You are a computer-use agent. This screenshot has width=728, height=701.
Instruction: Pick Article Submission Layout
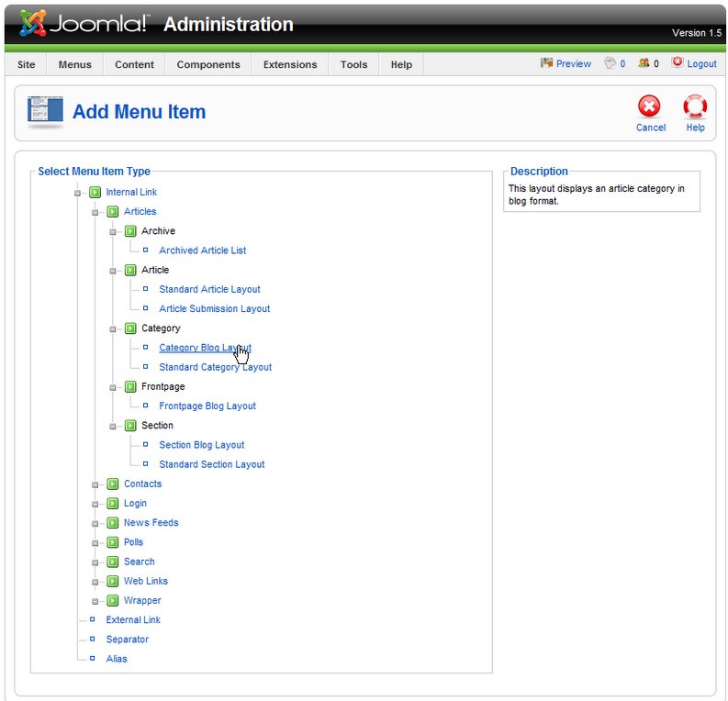pos(215,309)
